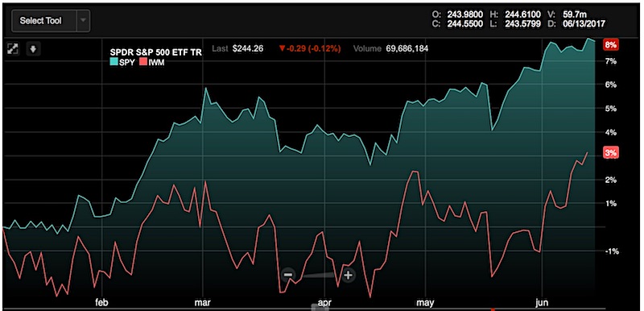
Task: Select the IWM legend label
Action: [156, 64]
